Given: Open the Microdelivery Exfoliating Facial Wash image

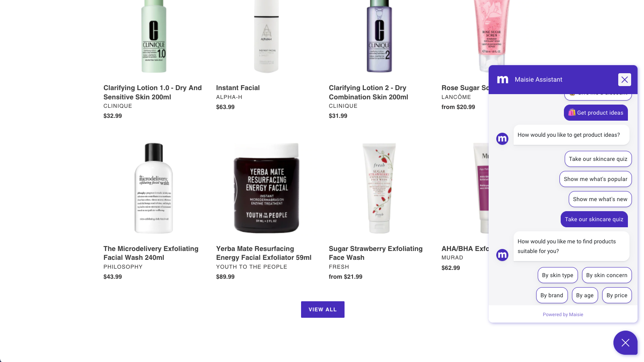Looking at the screenshot, I should (154, 188).
